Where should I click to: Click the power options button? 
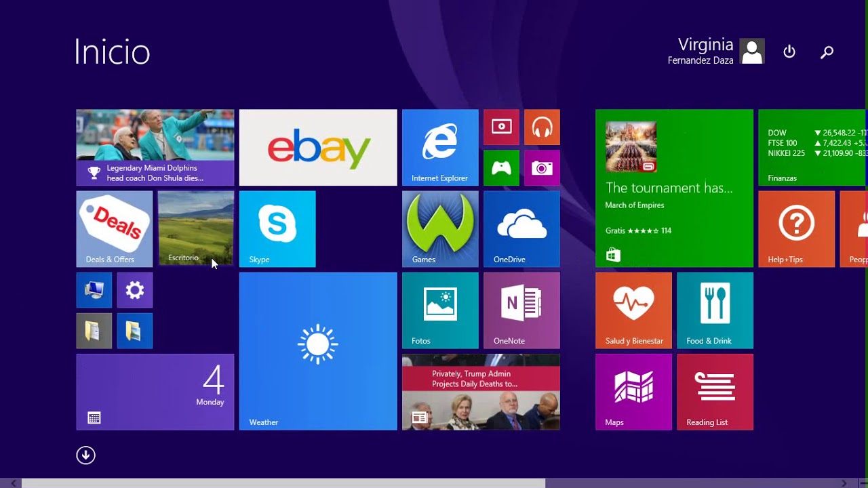point(789,52)
